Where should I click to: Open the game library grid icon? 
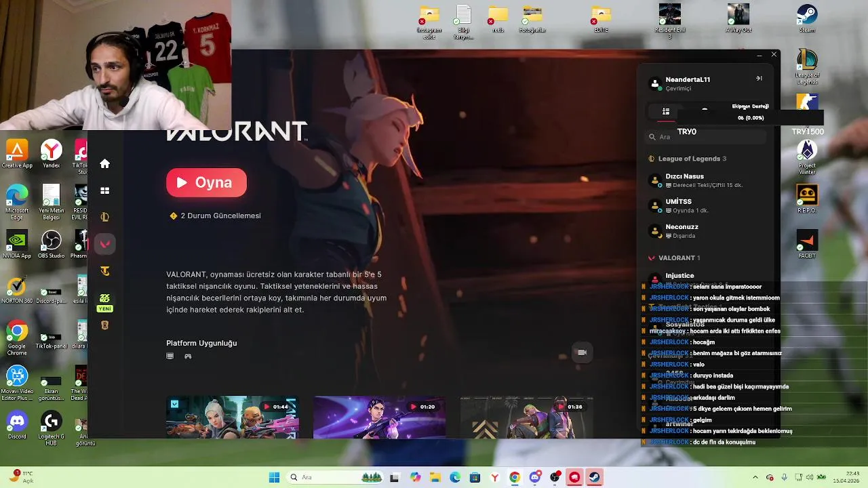(x=104, y=190)
